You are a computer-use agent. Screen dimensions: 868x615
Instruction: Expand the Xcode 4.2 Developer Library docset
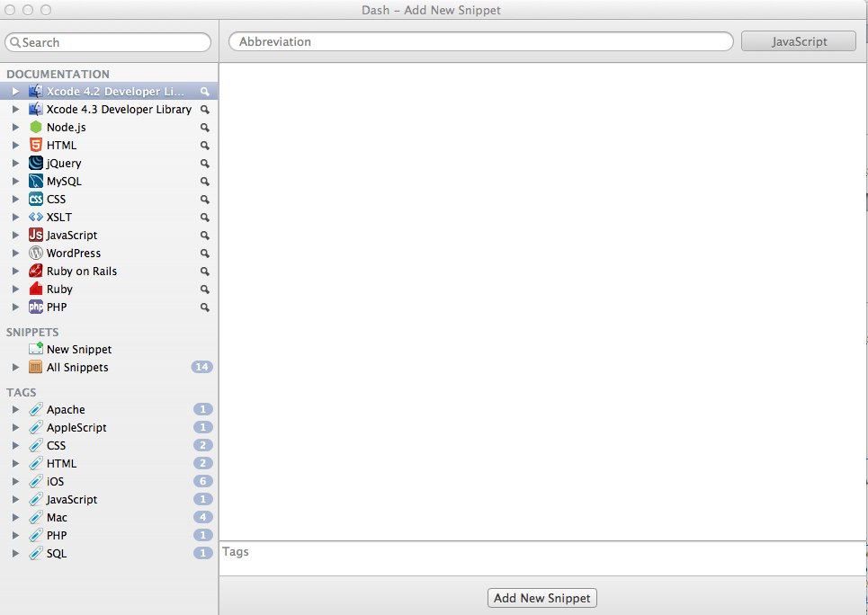point(15,92)
